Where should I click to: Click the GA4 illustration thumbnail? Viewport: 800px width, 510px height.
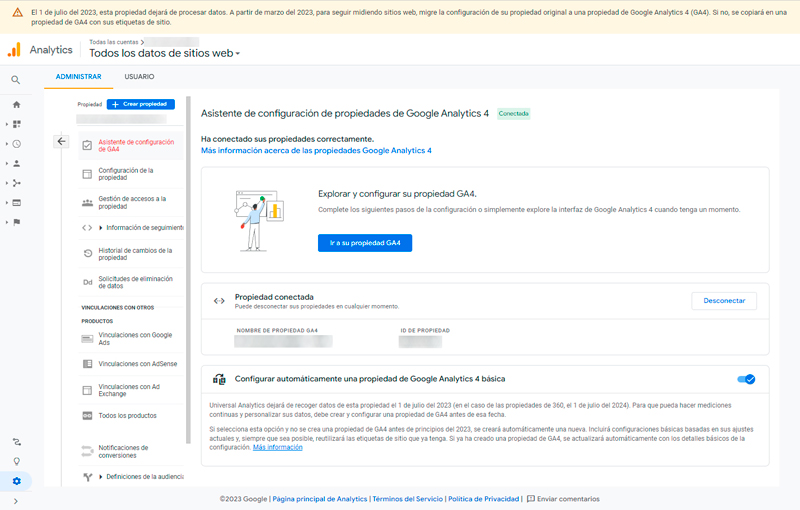coord(259,220)
